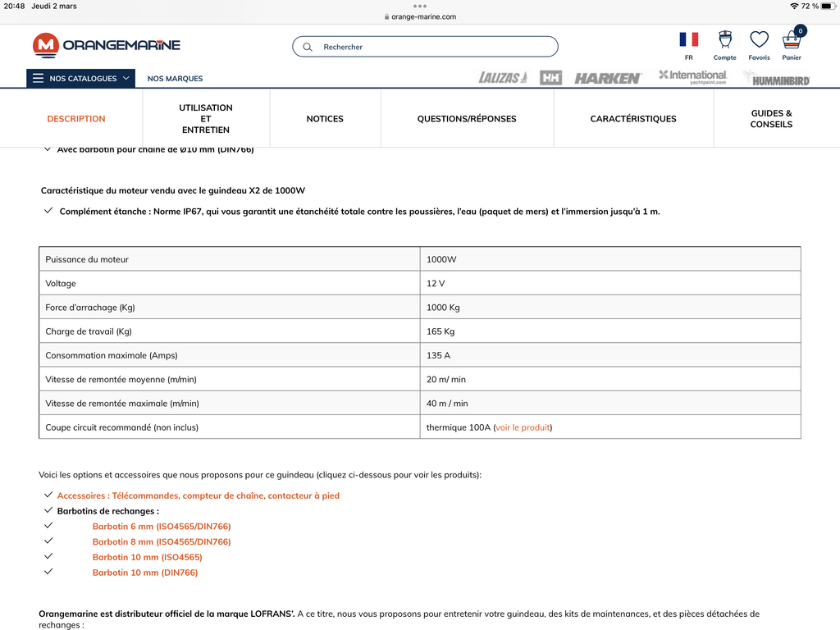Expand the Nos Catalogues dropdown

(81, 78)
